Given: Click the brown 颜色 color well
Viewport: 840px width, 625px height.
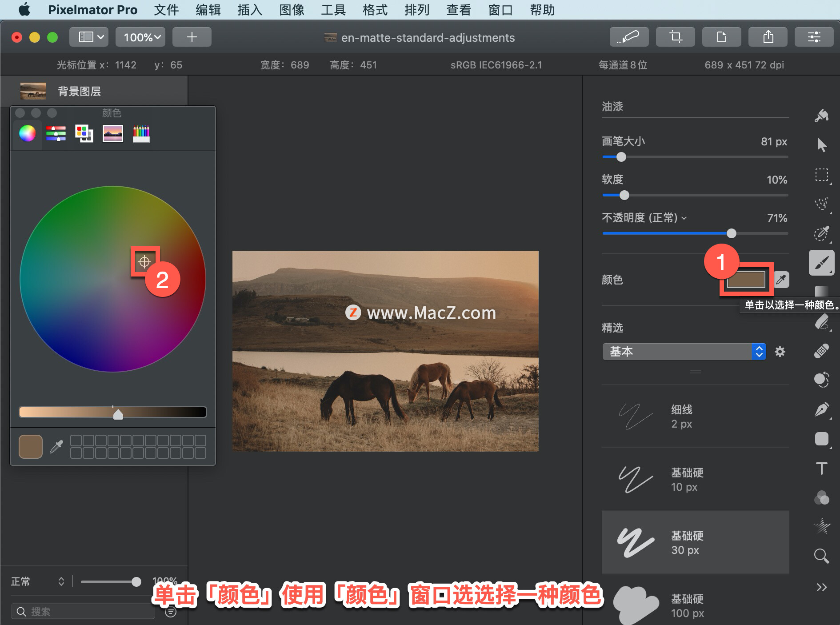Looking at the screenshot, I should click(746, 280).
